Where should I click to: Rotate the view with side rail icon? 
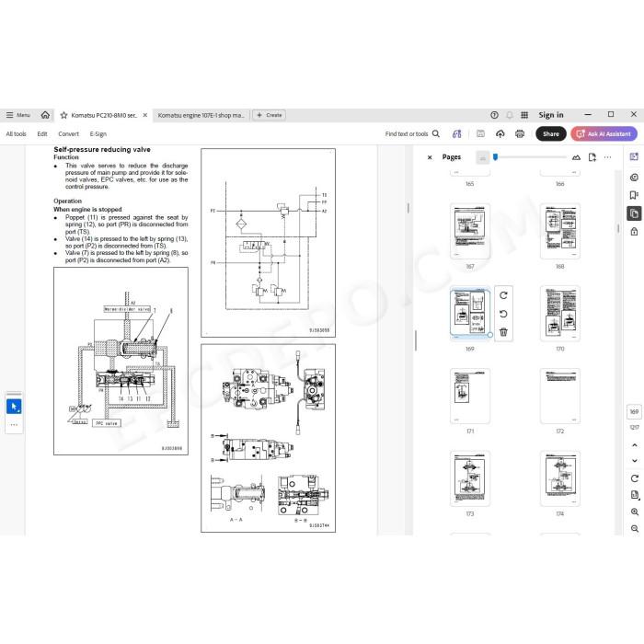pos(634,478)
